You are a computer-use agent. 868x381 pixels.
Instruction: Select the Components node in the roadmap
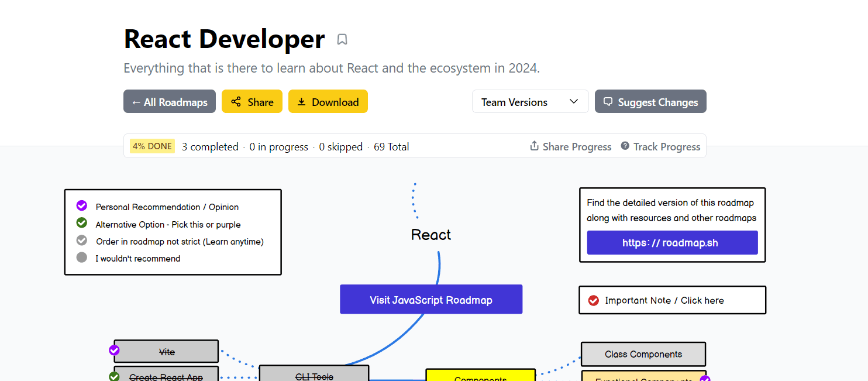pos(480,377)
